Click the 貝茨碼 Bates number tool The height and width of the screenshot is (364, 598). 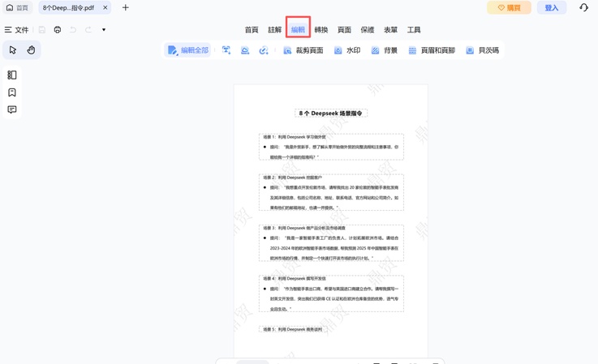click(x=483, y=50)
